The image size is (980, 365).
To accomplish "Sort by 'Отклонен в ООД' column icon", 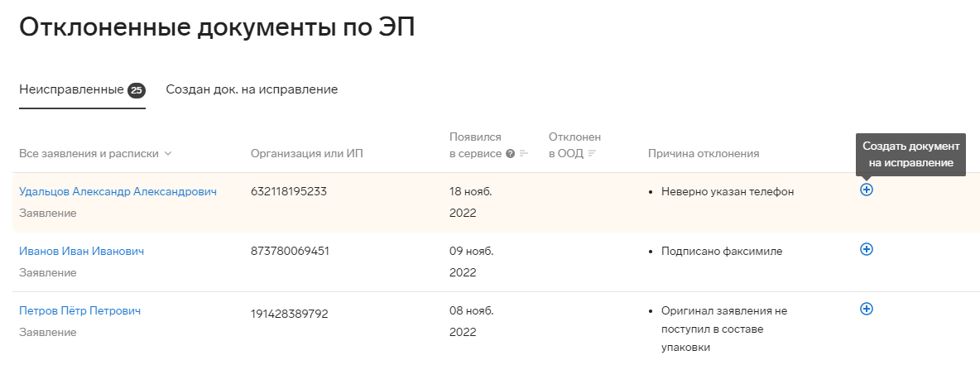I will point(592,154).
